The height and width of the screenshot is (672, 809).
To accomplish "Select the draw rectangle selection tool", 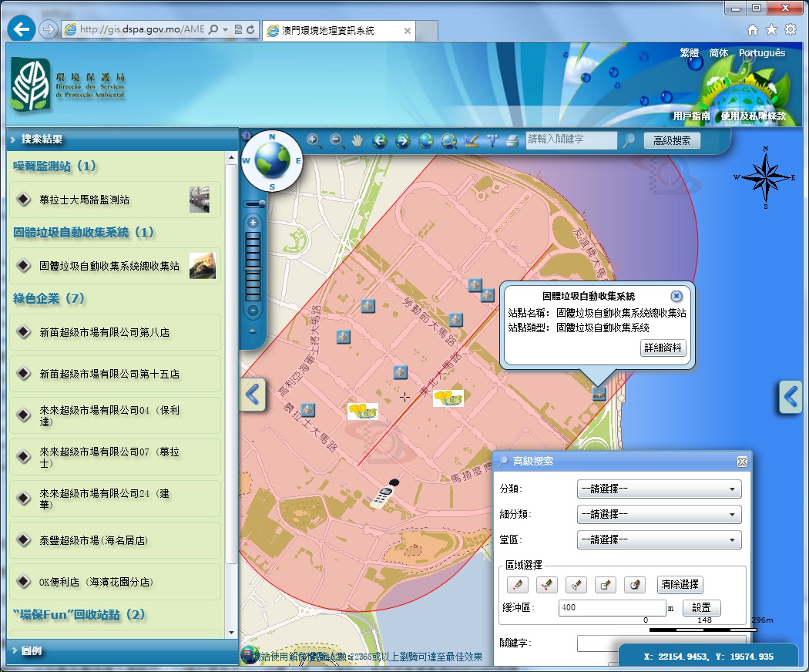I will (606, 584).
